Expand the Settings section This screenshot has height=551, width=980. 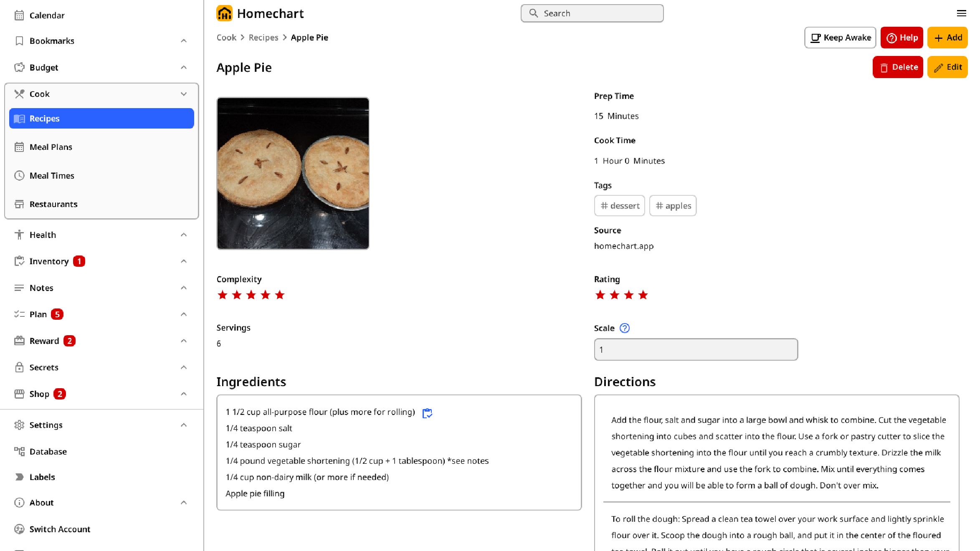(x=184, y=425)
